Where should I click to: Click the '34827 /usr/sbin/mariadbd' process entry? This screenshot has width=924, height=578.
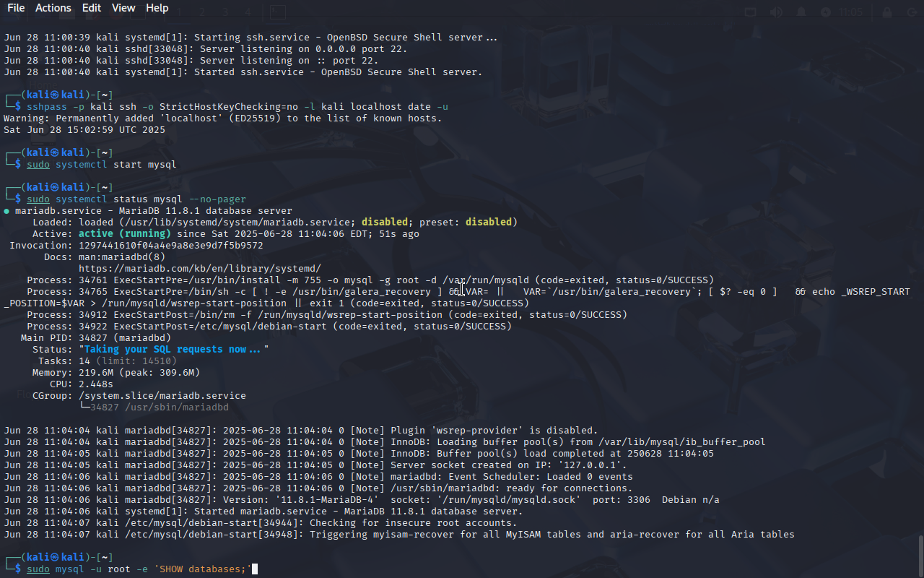click(x=160, y=407)
